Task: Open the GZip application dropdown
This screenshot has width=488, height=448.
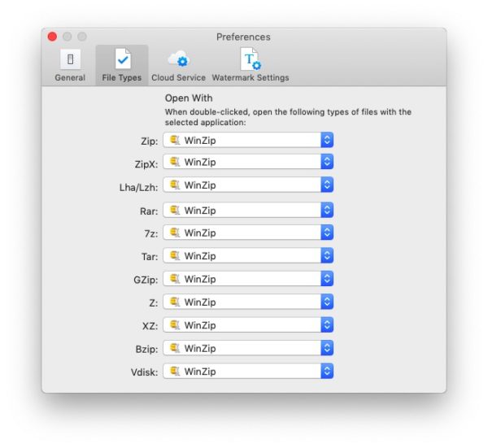Action: coord(248,279)
